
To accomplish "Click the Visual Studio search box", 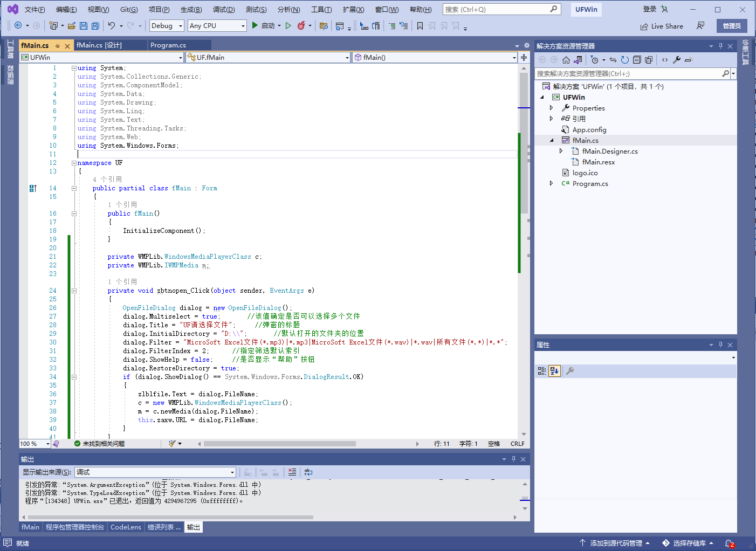I will (x=501, y=9).
